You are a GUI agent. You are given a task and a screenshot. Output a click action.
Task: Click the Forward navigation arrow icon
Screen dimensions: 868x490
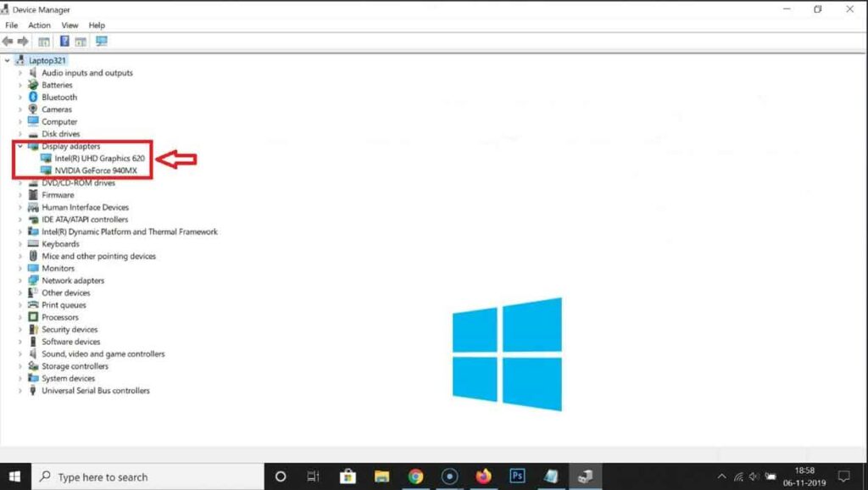tap(23, 41)
